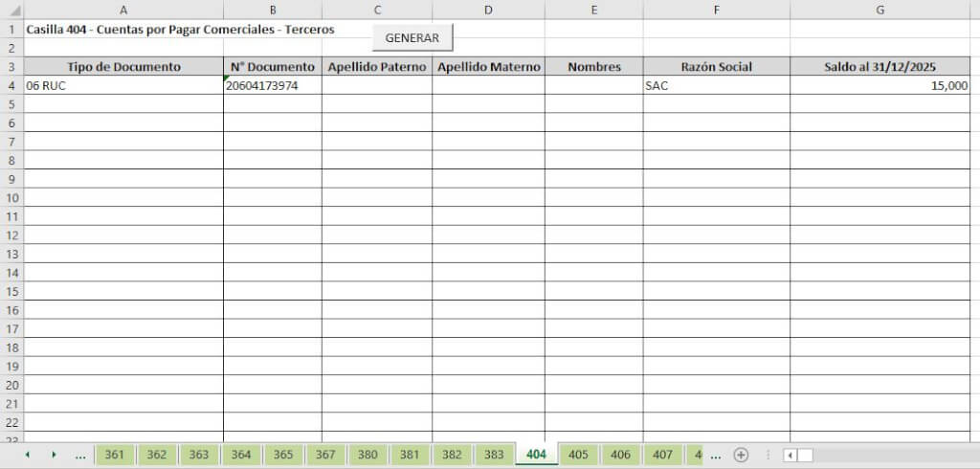Click horizontal scrollbar left arrow
This screenshot has width=980, height=469.
[790, 455]
